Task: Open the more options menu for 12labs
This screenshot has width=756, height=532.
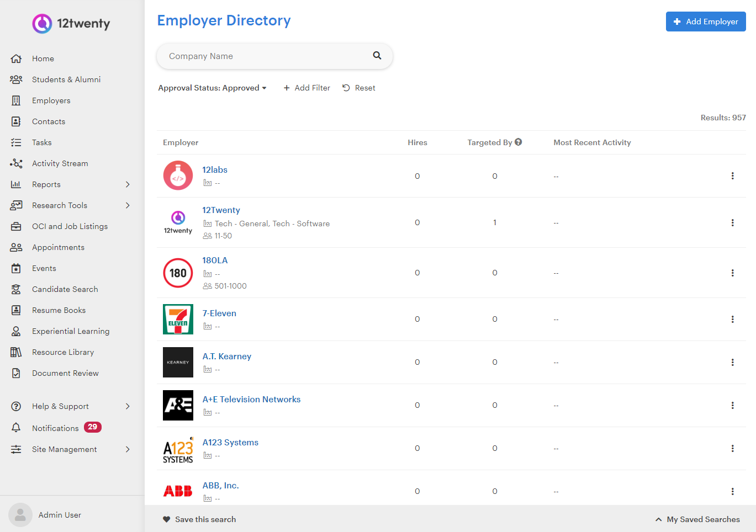Action: pyautogui.click(x=733, y=176)
